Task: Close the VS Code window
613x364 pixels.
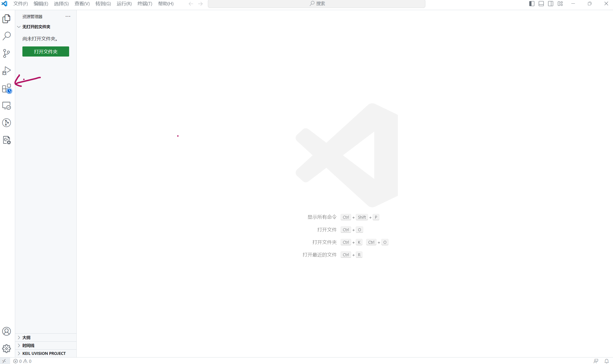Action: (606, 4)
